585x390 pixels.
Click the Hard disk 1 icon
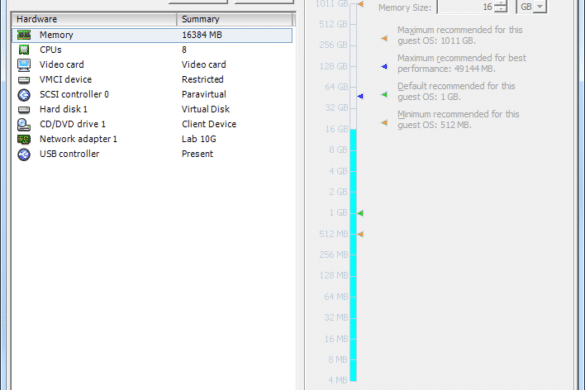[24, 109]
